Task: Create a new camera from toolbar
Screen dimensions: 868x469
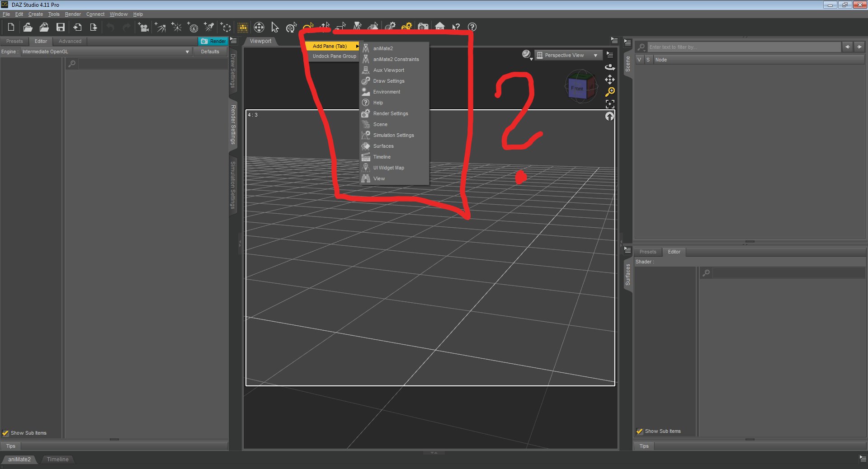Action: click(143, 27)
